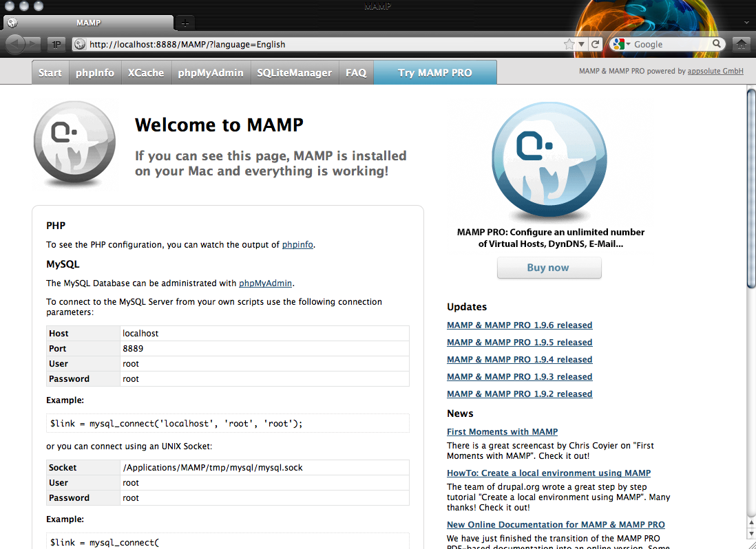756x549 pixels.
Task: Open the FAQ navigation tab
Action: 356,73
